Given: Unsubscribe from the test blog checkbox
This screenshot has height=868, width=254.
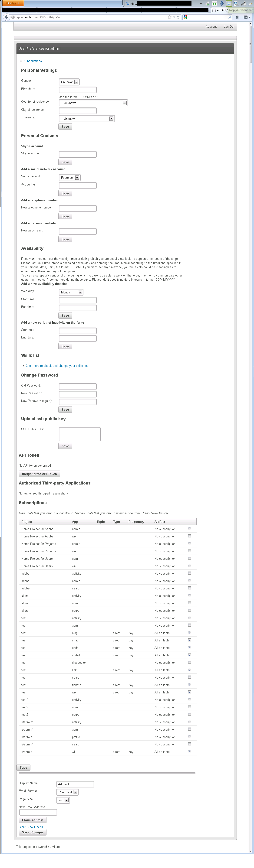Looking at the screenshot, I should [x=189, y=632].
